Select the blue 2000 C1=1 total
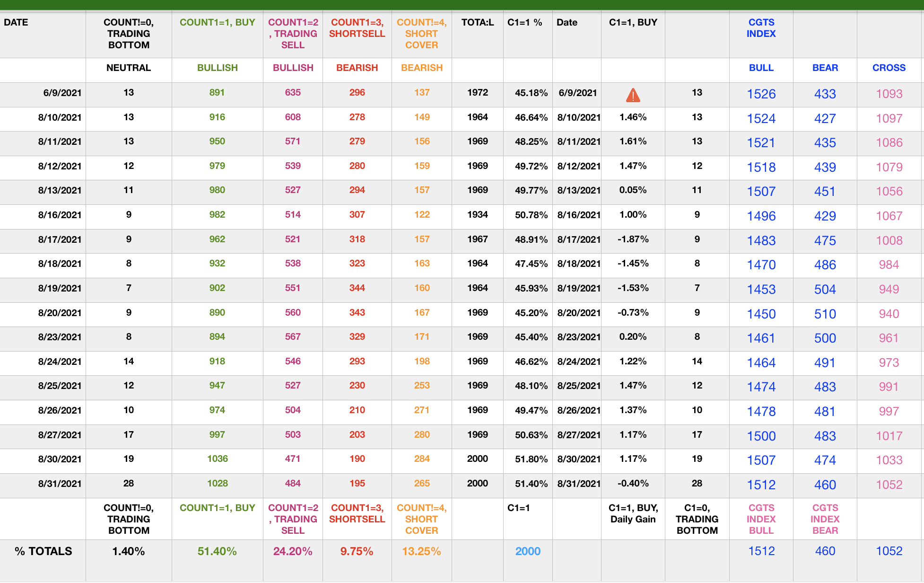The width and height of the screenshot is (924, 583). click(528, 551)
